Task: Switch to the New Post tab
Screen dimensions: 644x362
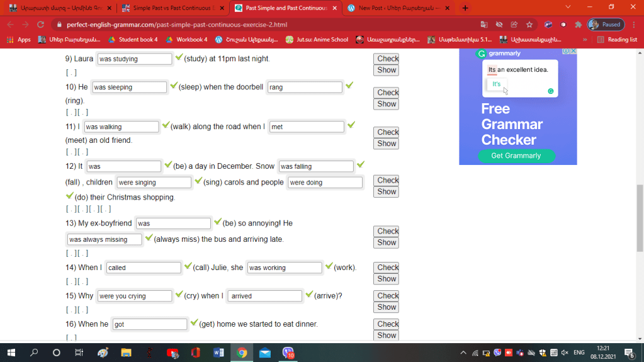Action: click(397, 8)
